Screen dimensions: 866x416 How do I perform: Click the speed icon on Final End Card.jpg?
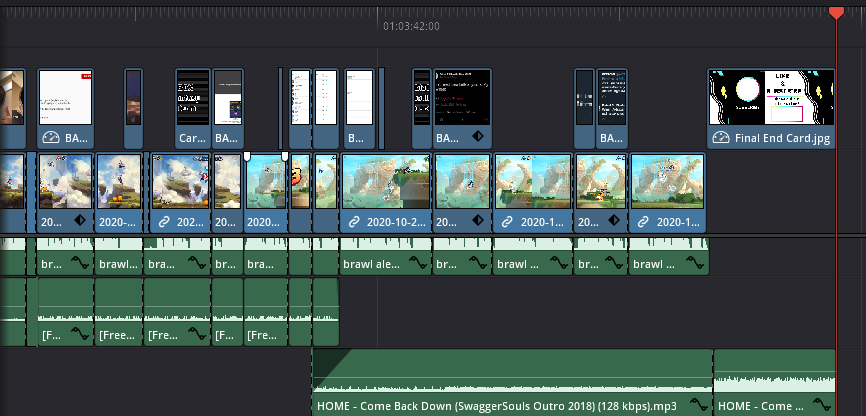(x=721, y=138)
